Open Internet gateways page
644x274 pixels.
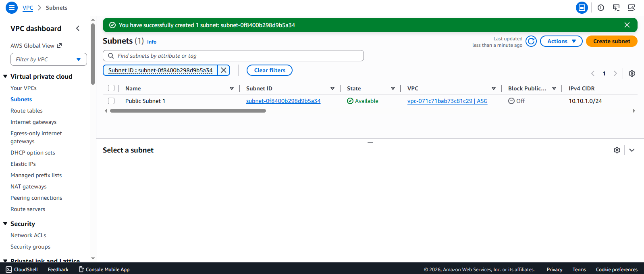[x=33, y=122]
